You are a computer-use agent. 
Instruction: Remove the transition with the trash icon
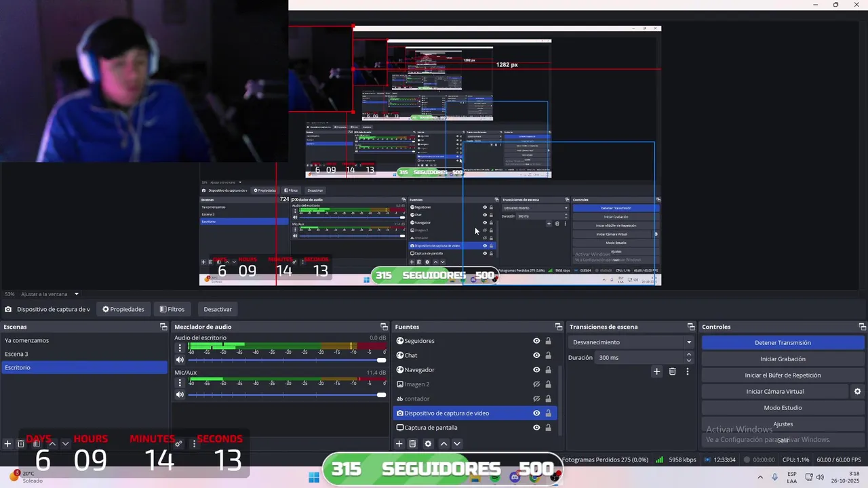click(x=672, y=371)
